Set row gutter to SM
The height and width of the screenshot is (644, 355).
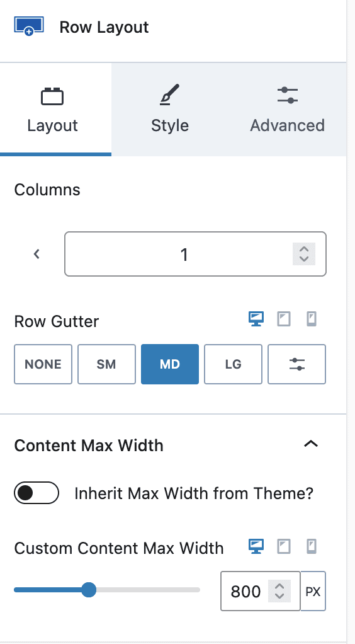[107, 364]
